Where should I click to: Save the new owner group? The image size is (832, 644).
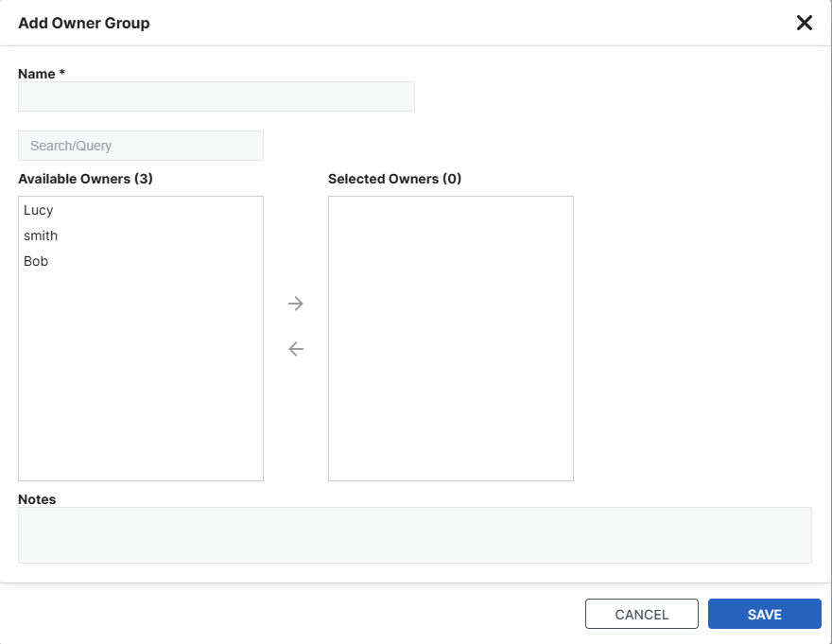point(764,615)
